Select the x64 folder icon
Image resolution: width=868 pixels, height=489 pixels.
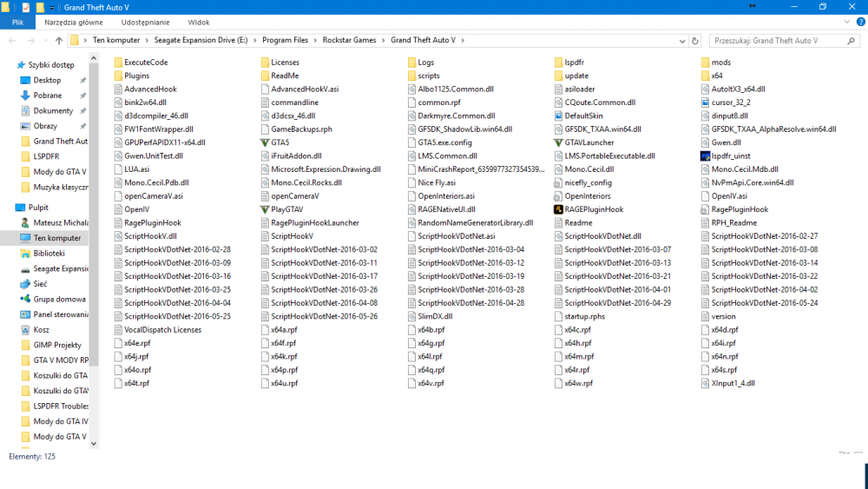coord(705,76)
